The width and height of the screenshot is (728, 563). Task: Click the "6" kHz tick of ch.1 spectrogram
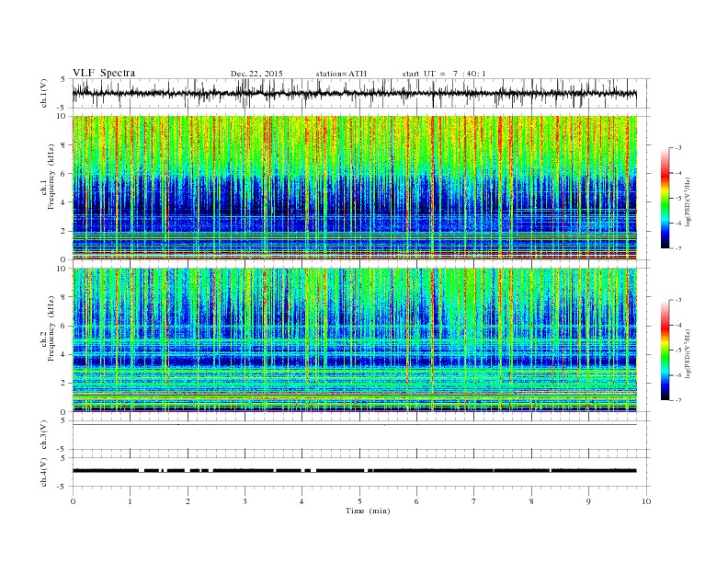pos(64,174)
